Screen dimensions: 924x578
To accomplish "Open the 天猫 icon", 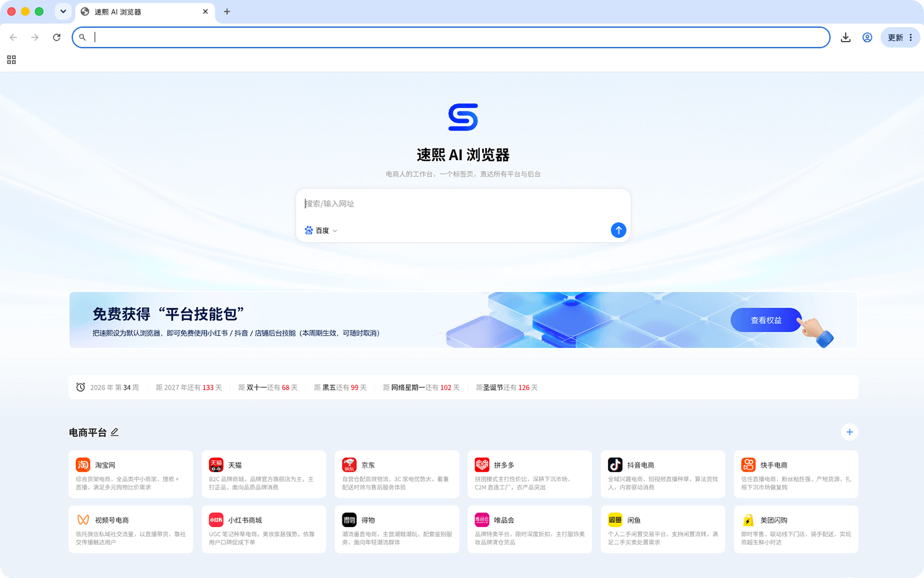I will tap(216, 465).
